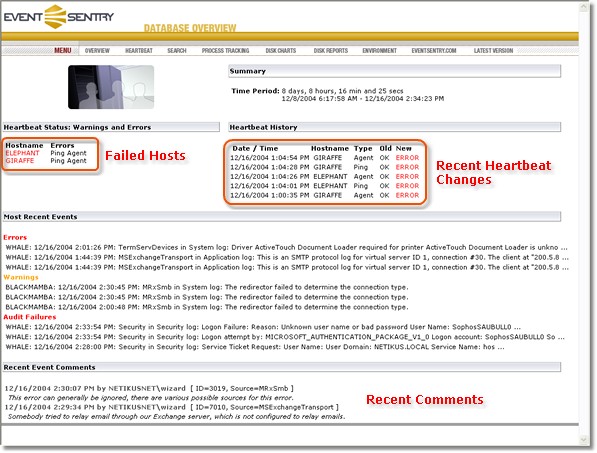
Task: Click the EventSentry logo
Action: (x=59, y=17)
